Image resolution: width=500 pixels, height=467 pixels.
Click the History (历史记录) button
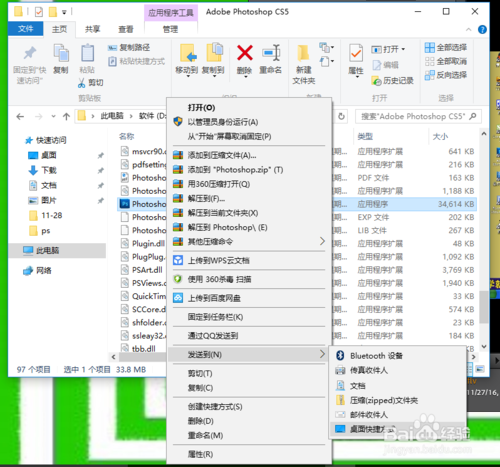[x=392, y=80]
